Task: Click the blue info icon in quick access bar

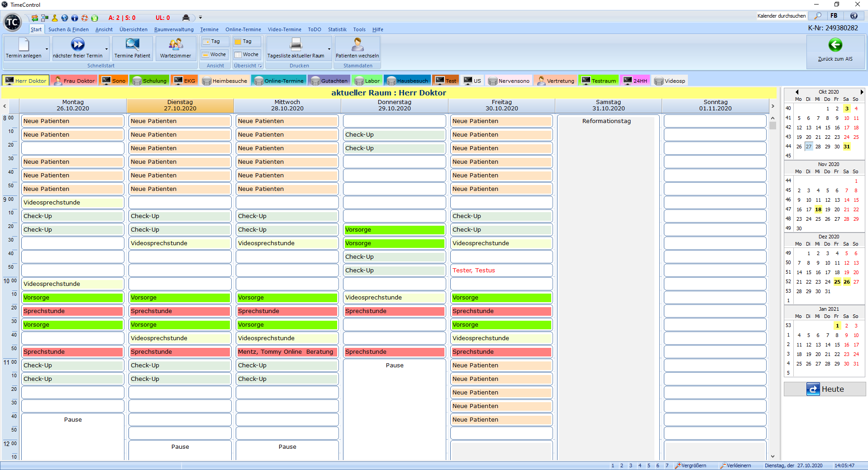Action: point(75,18)
